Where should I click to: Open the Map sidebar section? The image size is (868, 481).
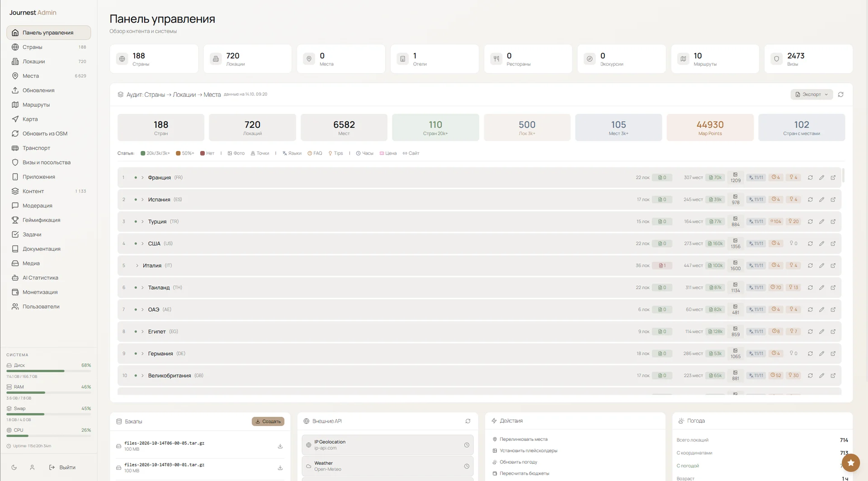pos(48,119)
